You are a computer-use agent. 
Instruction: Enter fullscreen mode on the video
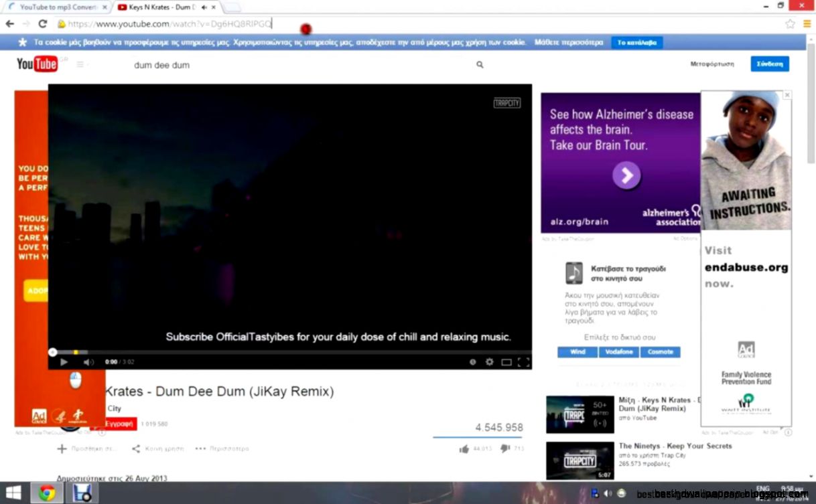[523, 361]
